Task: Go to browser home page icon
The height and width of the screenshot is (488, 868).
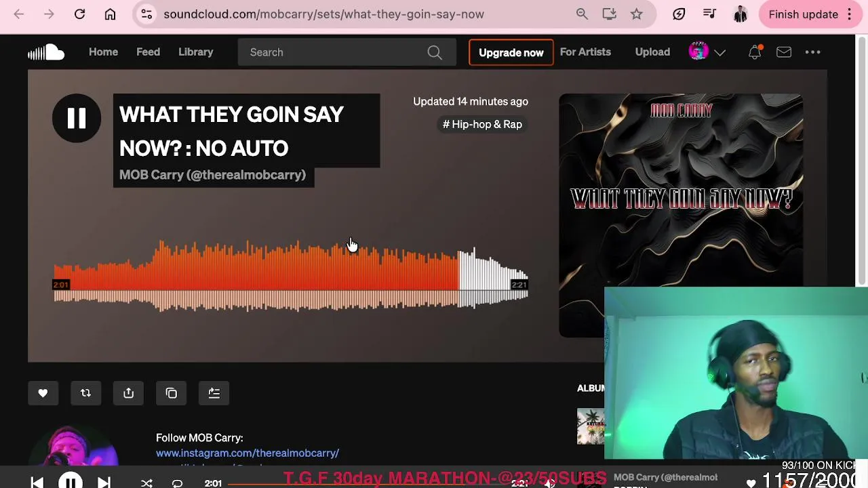Action: point(110,14)
